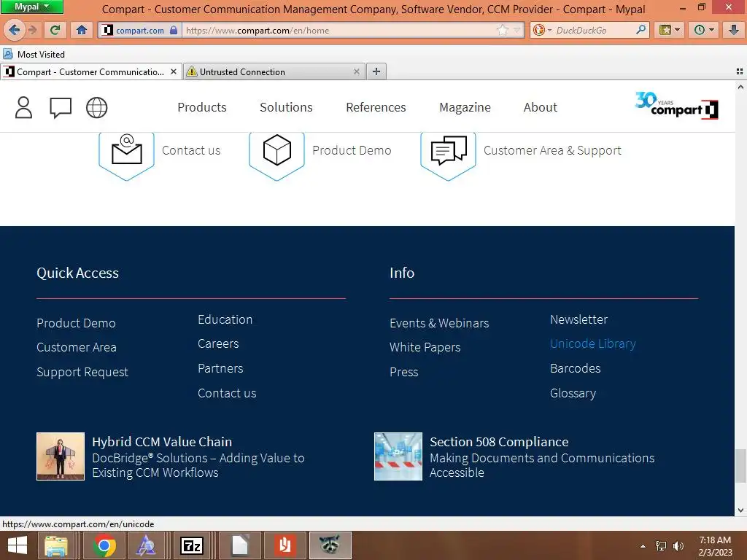The width and height of the screenshot is (747, 560).
Task: Open the Newsletter footer link
Action: tap(578, 319)
